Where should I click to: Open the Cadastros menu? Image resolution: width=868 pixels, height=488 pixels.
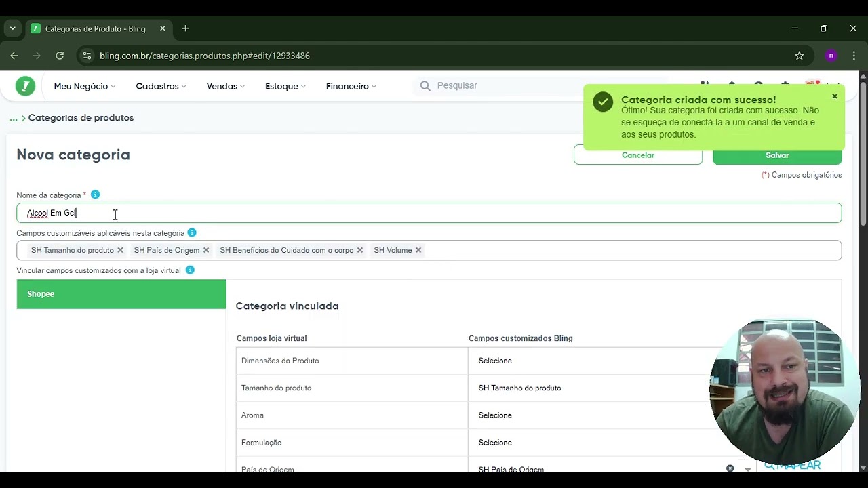(161, 86)
